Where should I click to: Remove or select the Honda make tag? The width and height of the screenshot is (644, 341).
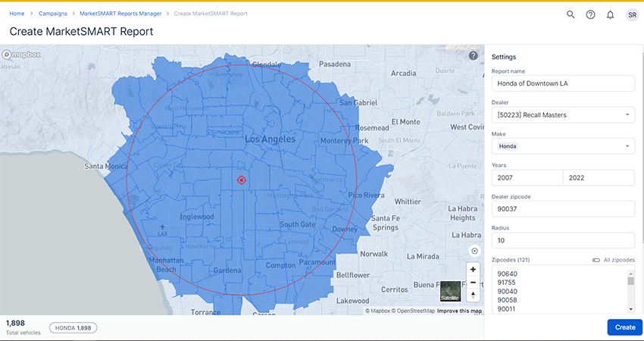pyautogui.click(x=508, y=146)
